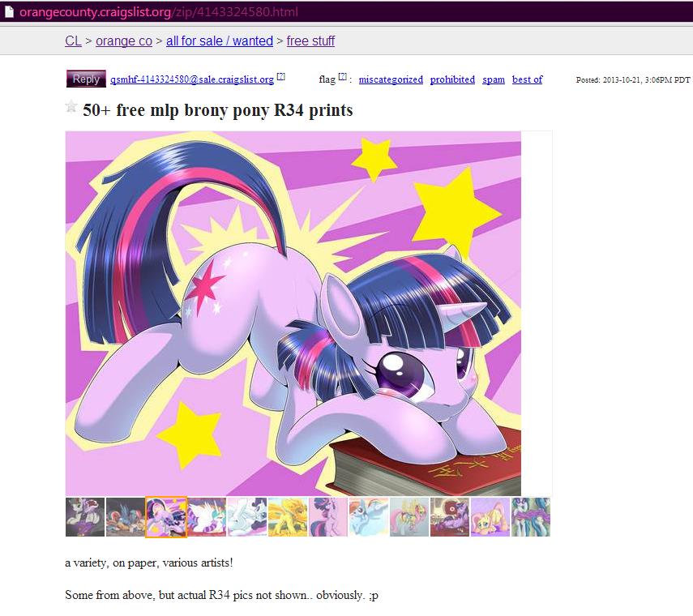
Task: Open all for sale / wanted link
Action: (220, 41)
